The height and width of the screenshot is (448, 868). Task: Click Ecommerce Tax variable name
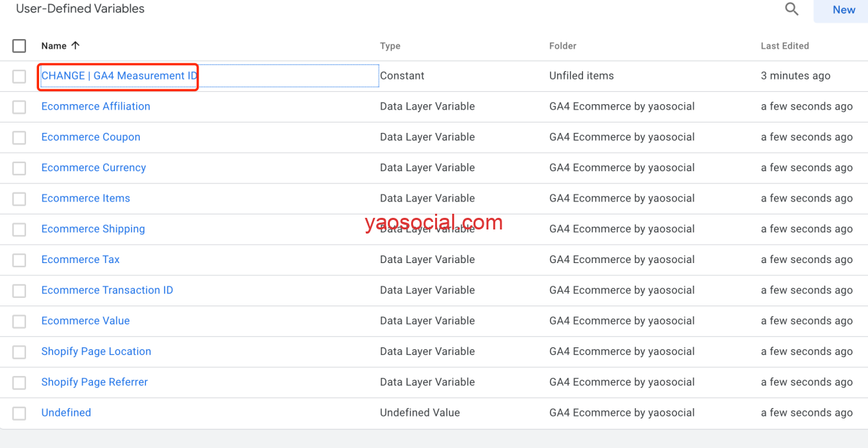point(80,260)
